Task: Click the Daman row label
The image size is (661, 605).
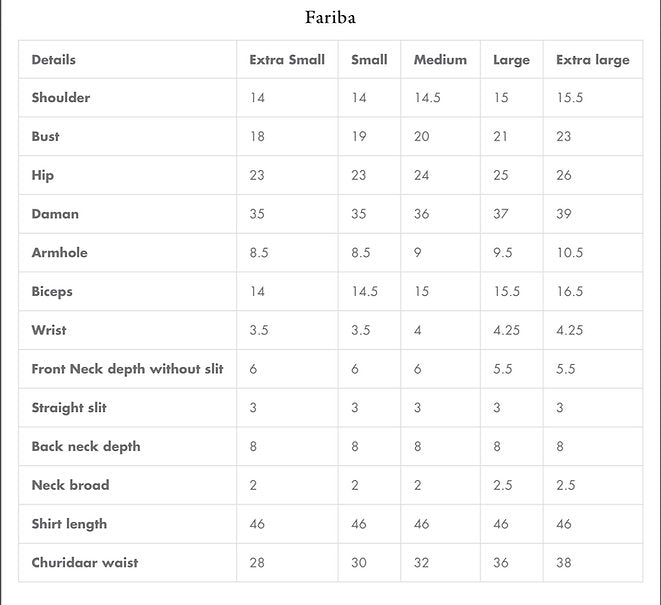Action: pyautogui.click(x=55, y=214)
